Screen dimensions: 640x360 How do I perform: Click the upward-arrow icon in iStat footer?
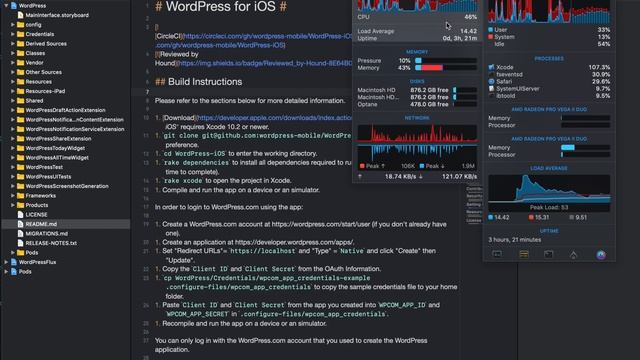(573, 255)
